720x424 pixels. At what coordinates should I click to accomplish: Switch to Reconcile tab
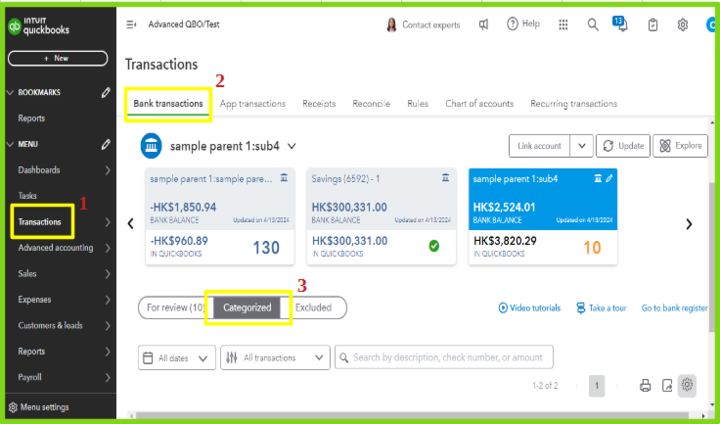371,104
